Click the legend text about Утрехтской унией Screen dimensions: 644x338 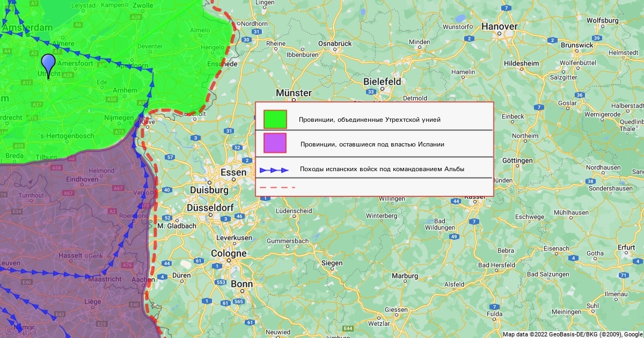coord(369,120)
